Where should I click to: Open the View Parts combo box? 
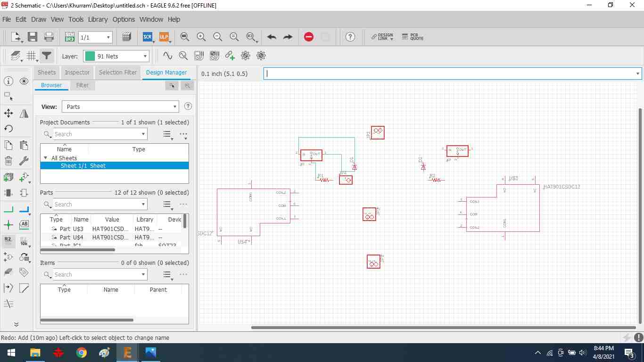120,107
